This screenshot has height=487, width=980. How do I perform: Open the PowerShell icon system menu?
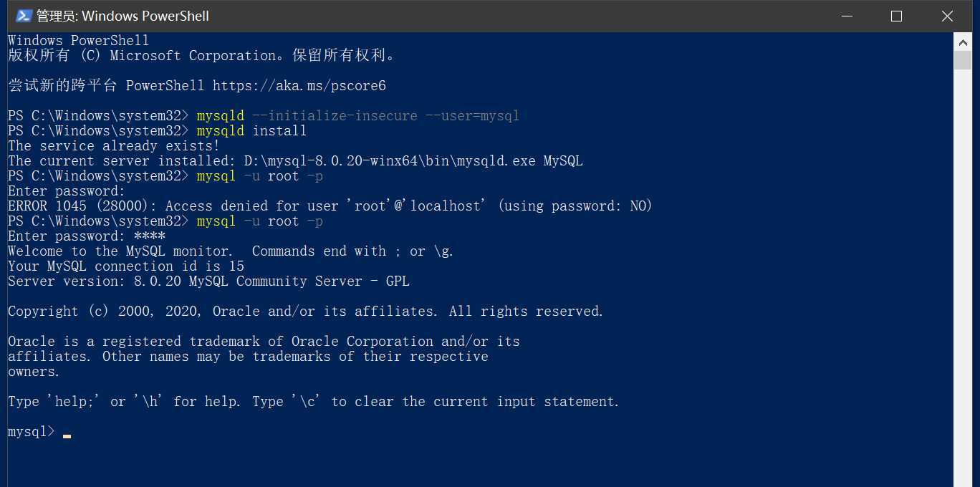coord(24,16)
